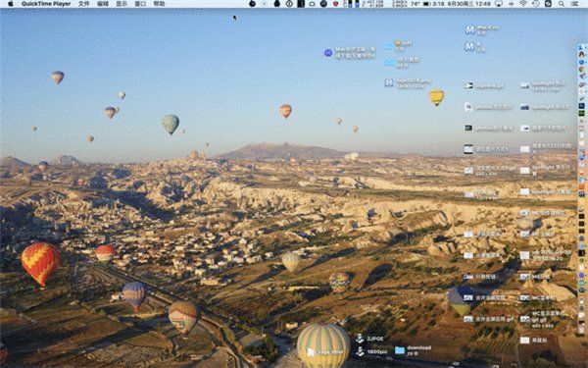Click the Time Machine menu bar icon

pyautogui.click(x=535, y=4)
